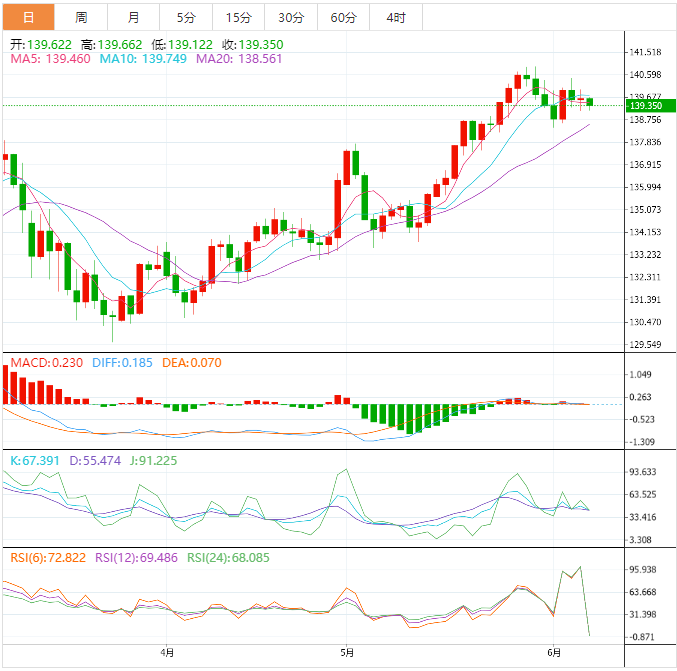The image size is (677, 671).
Task: Select the 日 (daily) timeframe tab
Action: pos(28,18)
